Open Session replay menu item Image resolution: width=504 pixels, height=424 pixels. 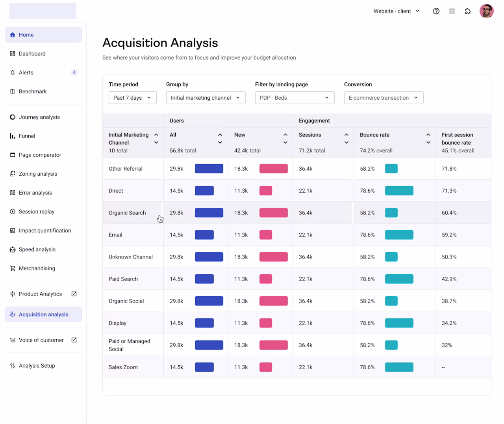[43, 212]
